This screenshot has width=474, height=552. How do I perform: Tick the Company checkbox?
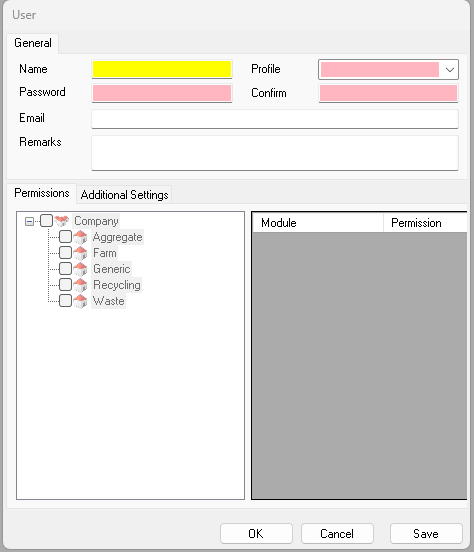click(x=46, y=221)
